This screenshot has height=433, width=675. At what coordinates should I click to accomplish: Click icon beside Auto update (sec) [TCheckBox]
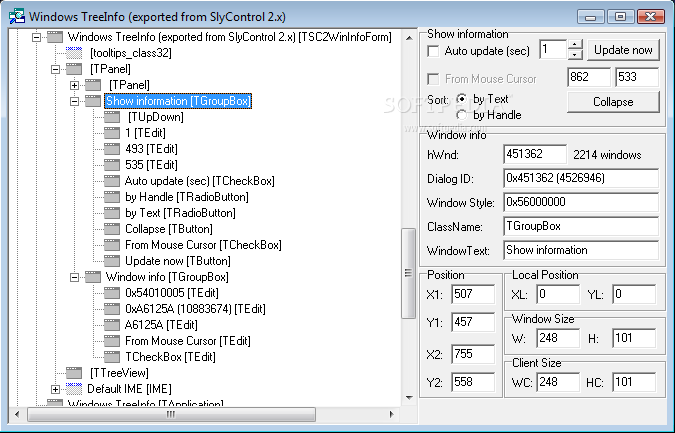point(112,181)
